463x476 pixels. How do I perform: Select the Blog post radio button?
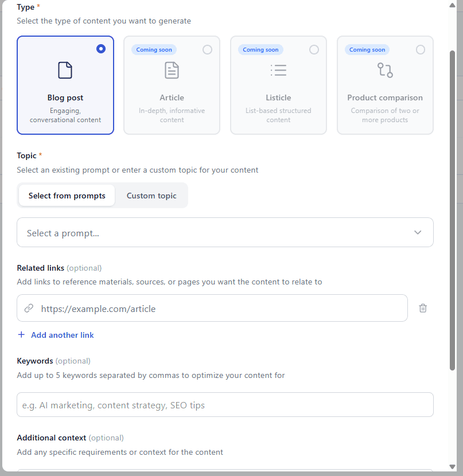[101, 49]
